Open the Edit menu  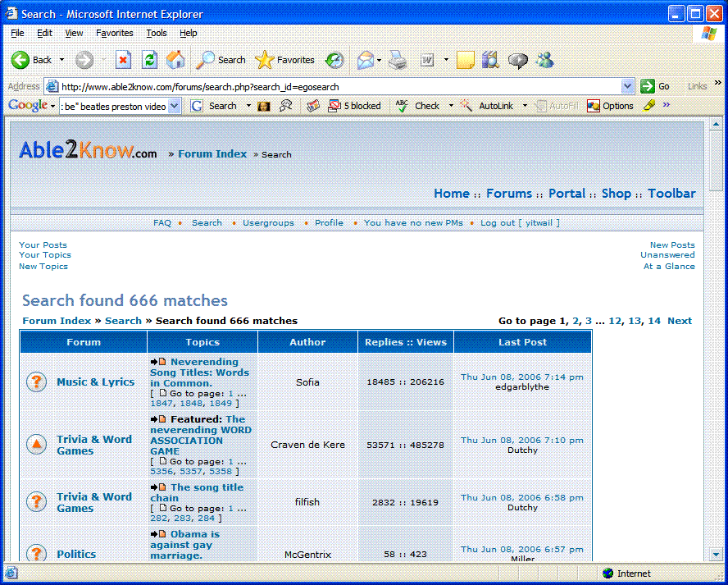44,33
